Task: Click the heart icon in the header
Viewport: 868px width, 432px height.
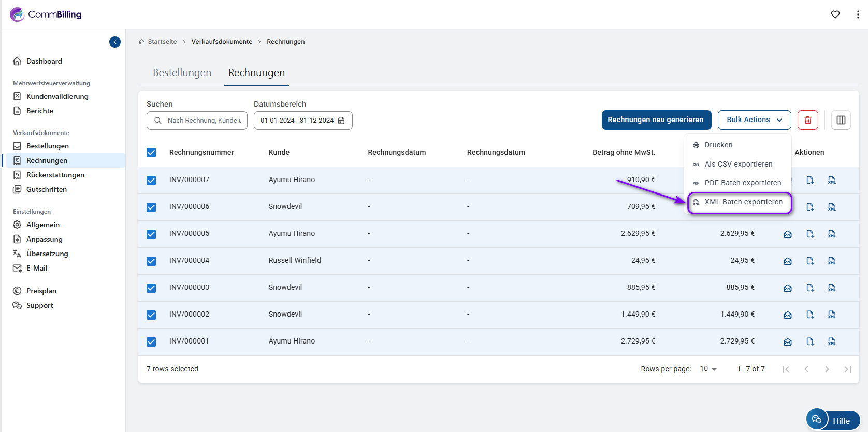Action: pyautogui.click(x=835, y=14)
